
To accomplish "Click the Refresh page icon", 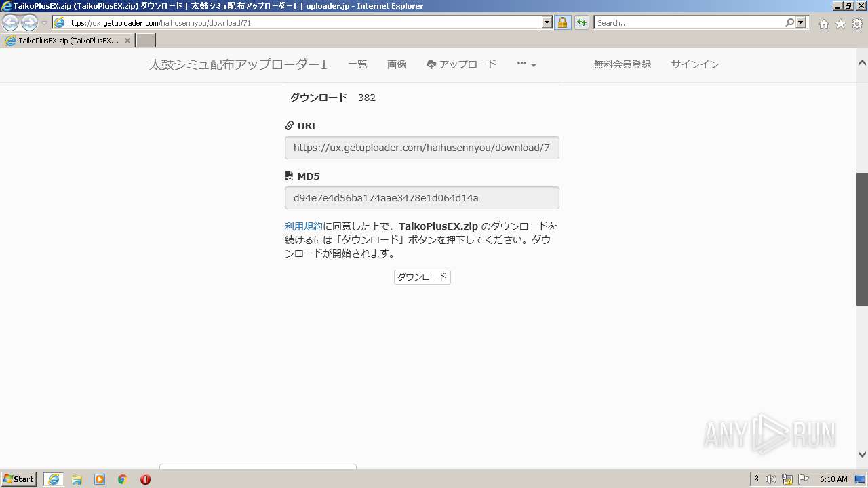I will tap(581, 23).
